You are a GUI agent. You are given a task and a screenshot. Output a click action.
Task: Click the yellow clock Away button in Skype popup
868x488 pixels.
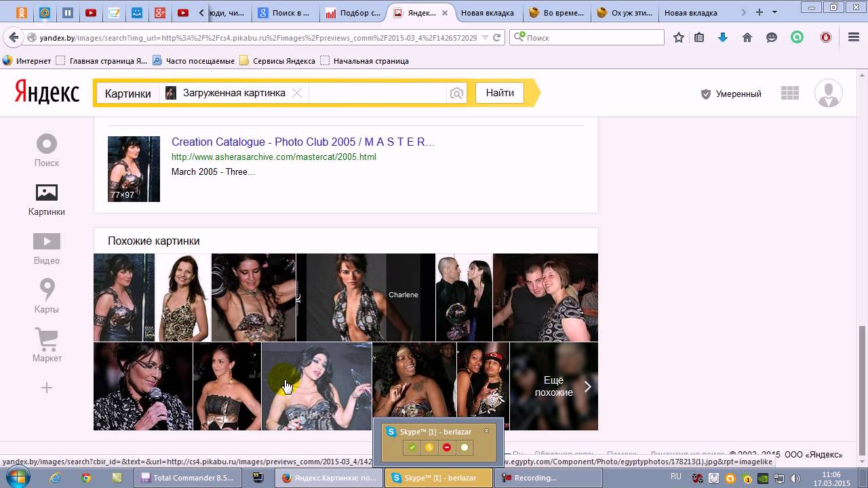[429, 447]
